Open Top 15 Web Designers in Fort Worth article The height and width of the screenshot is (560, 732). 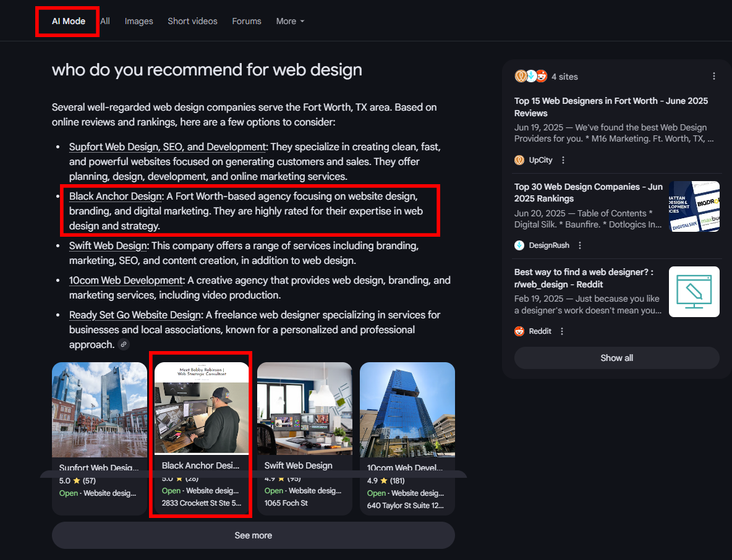[x=611, y=107]
